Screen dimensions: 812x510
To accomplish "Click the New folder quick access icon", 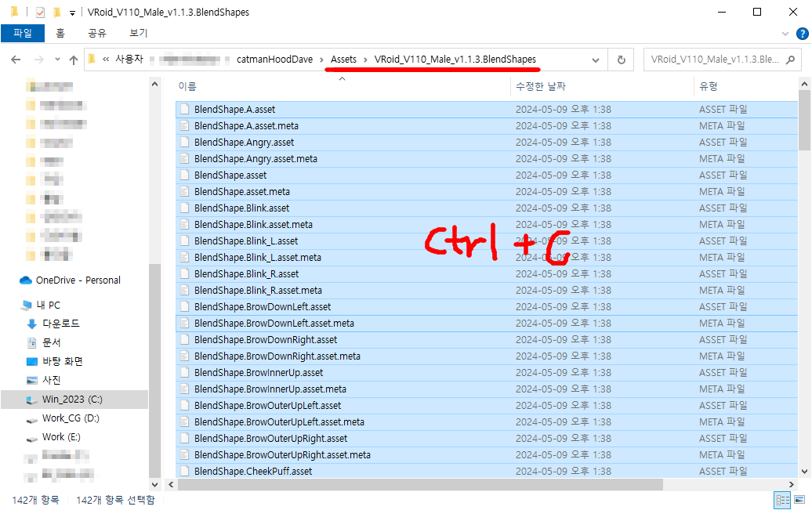I will [56, 12].
